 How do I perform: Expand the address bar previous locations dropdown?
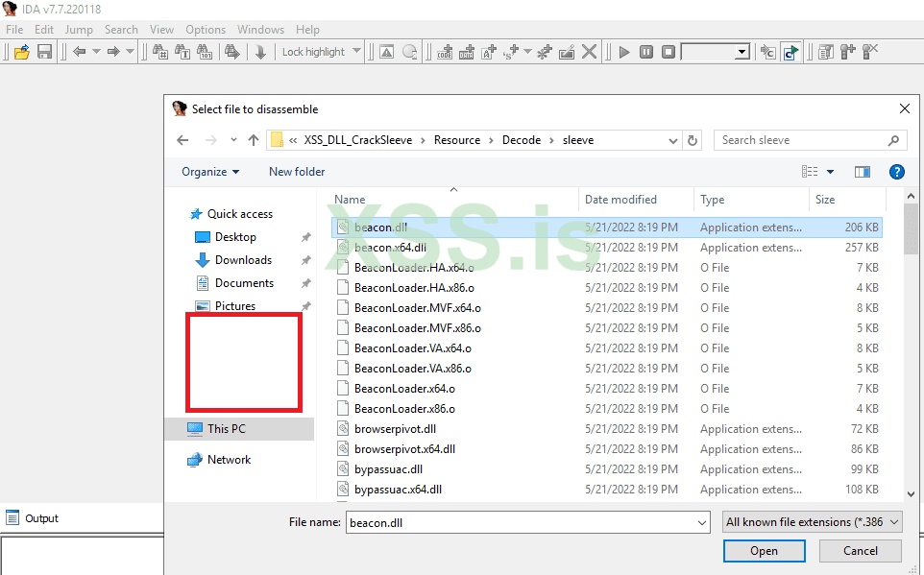[x=673, y=140]
